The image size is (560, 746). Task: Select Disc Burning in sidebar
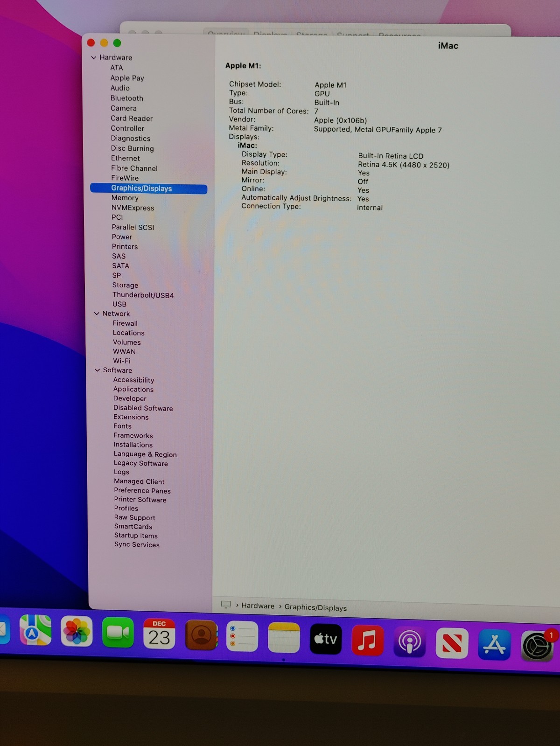point(133,148)
